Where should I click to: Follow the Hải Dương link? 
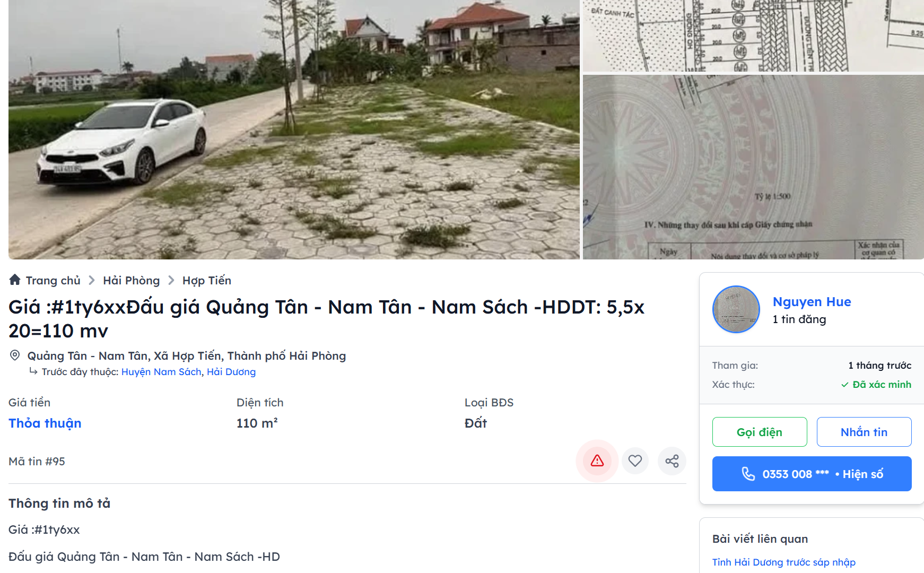pos(231,372)
